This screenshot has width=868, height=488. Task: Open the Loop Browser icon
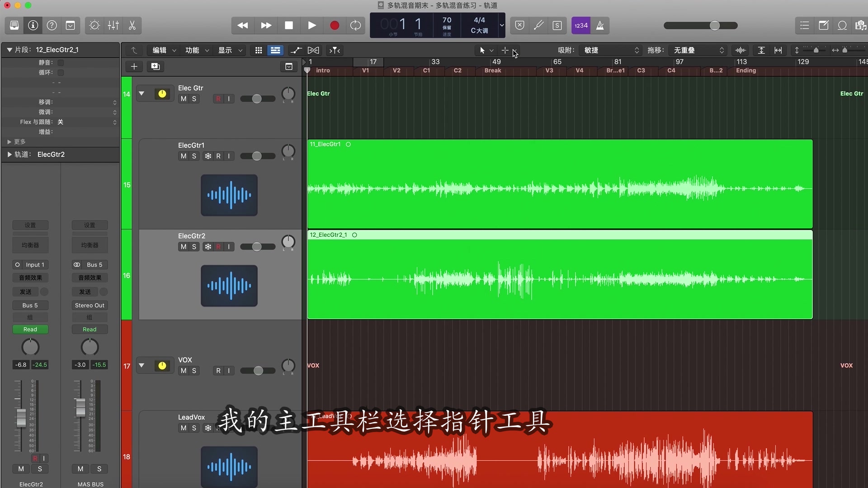842,25
